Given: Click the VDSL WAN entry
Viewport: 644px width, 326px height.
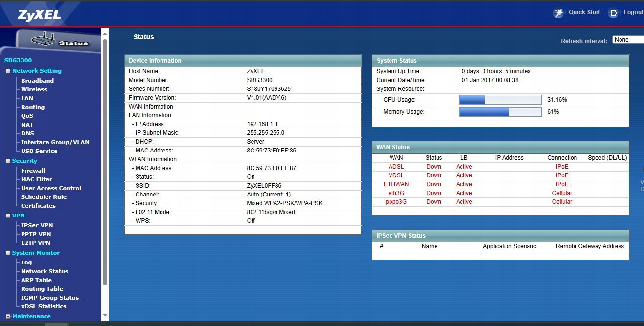Looking at the screenshot, I should (396, 175).
